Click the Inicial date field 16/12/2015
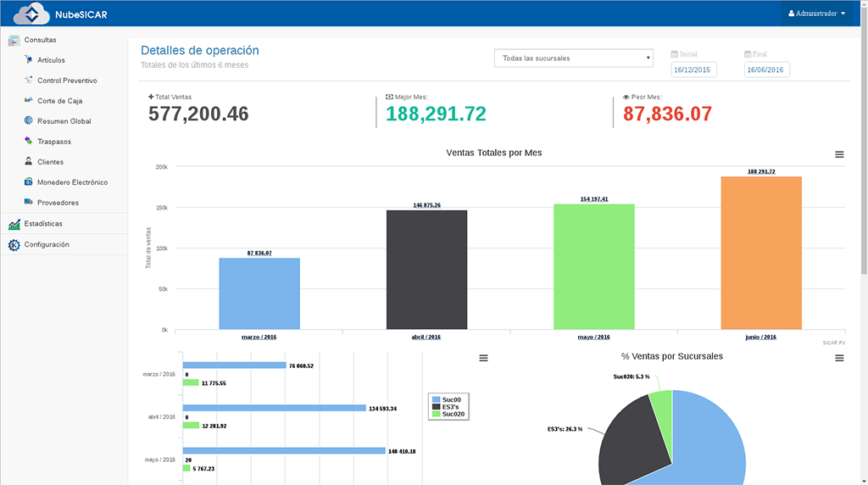This screenshot has width=868, height=485. click(x=693, y=70)
